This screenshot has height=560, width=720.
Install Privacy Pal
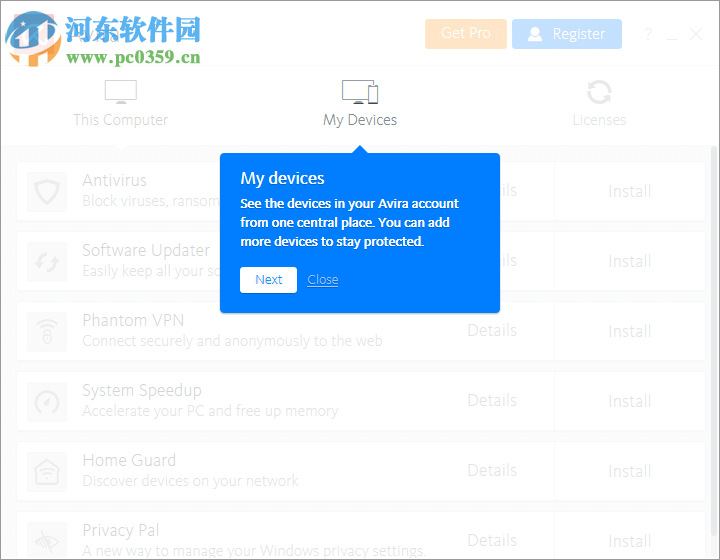click(630, 542)
